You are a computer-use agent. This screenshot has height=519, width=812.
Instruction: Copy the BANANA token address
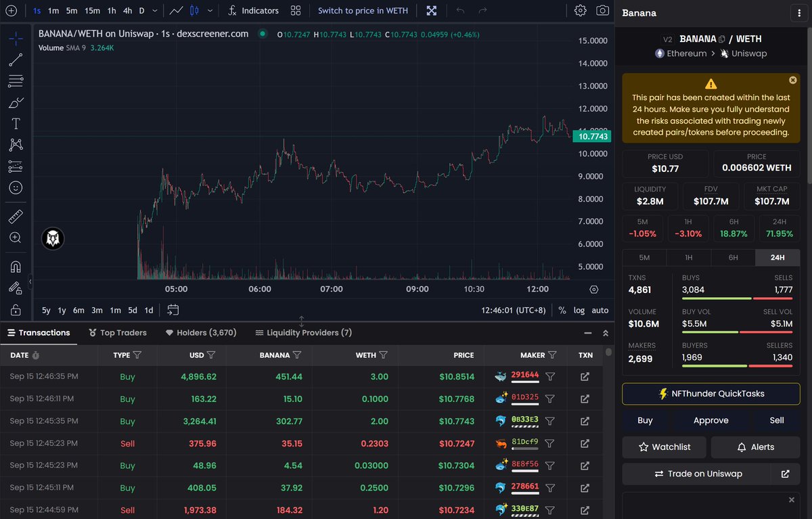pyautogui.click(x=722, y=39)
